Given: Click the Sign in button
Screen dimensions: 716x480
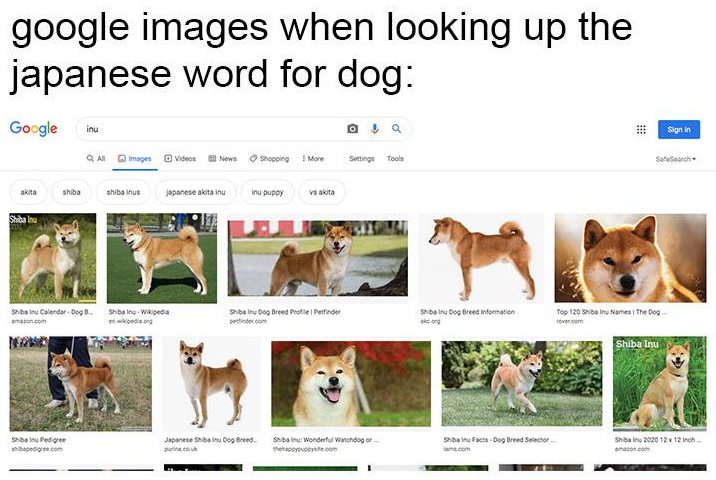Looking at the screenshot, I should [x=679, y=130].
